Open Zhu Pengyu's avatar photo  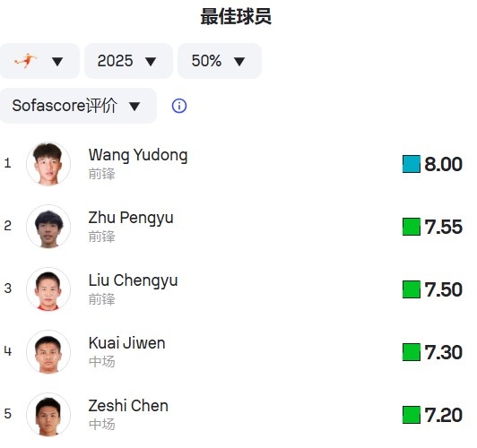48,227
